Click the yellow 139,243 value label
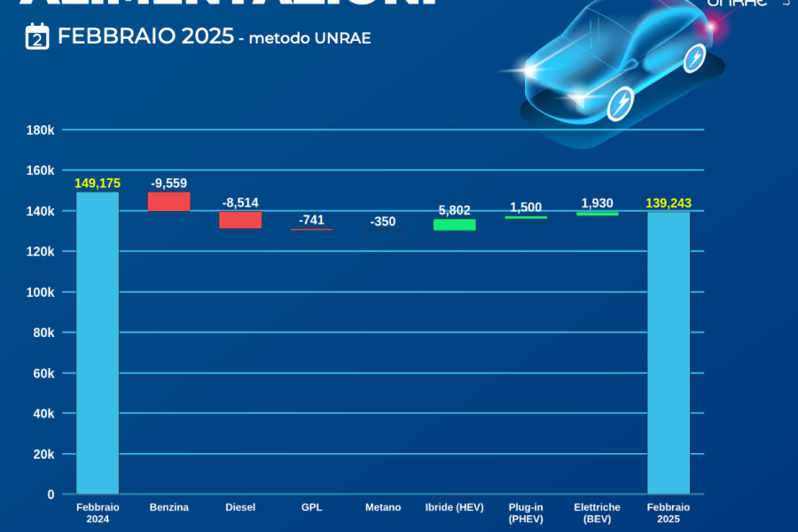Image resolution: width=798 pixels, height=532 pixels. [669, 203]
